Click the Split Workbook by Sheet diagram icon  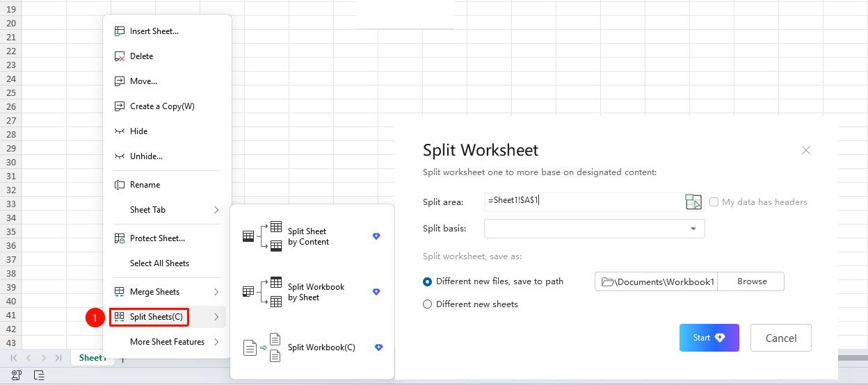[262, 292]
